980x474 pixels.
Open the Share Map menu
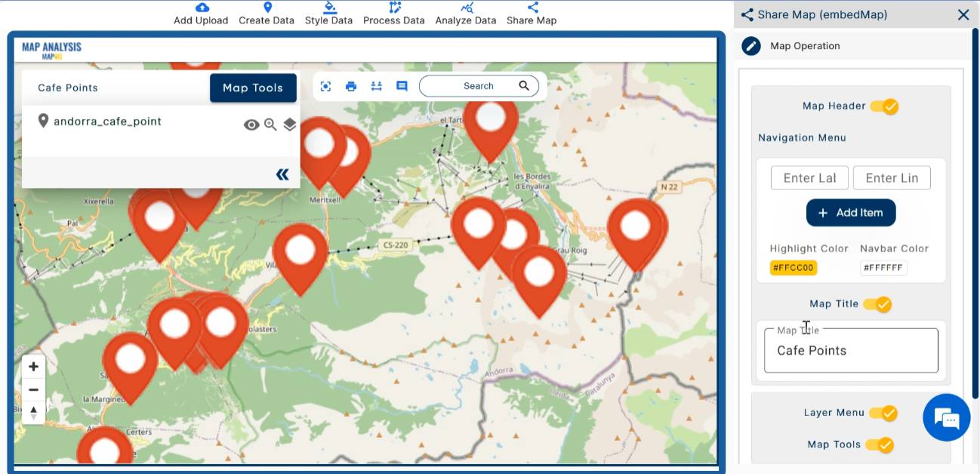click(x=532, y=14)
